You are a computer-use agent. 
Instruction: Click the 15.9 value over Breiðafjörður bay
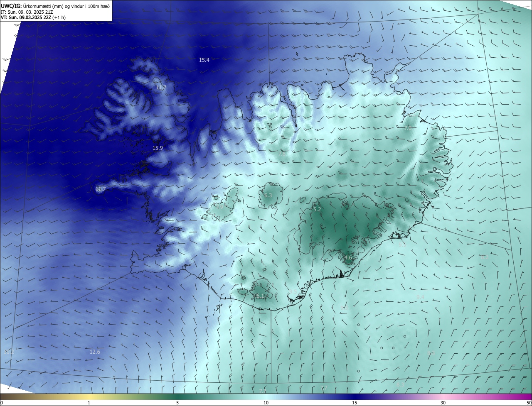[x=158, y=148]
